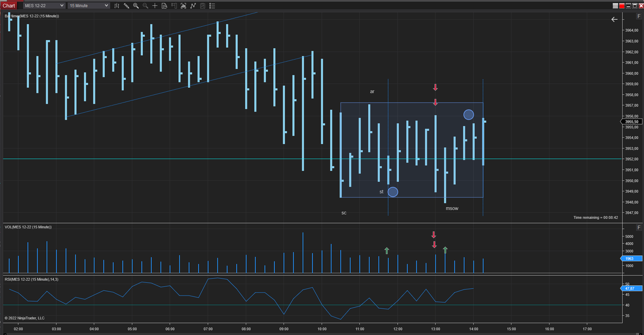Click the 47,87 RSI value marker
Screen dimensions: 644x335
(x=631, y=288)
